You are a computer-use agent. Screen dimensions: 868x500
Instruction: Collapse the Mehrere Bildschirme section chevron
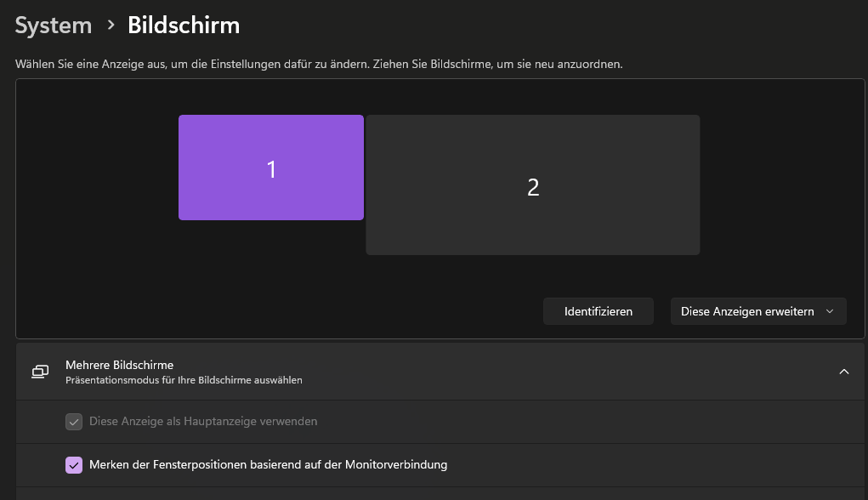(844, 372)
